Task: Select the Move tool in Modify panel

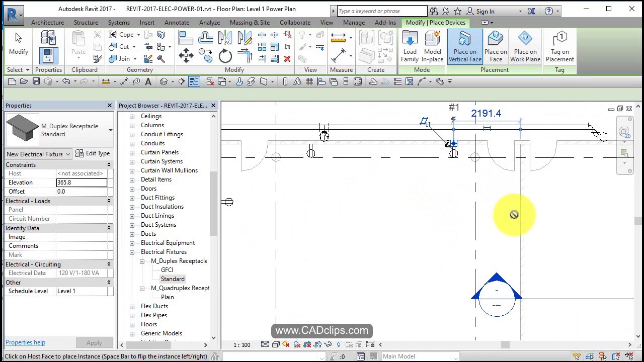Action: (186, 55)
